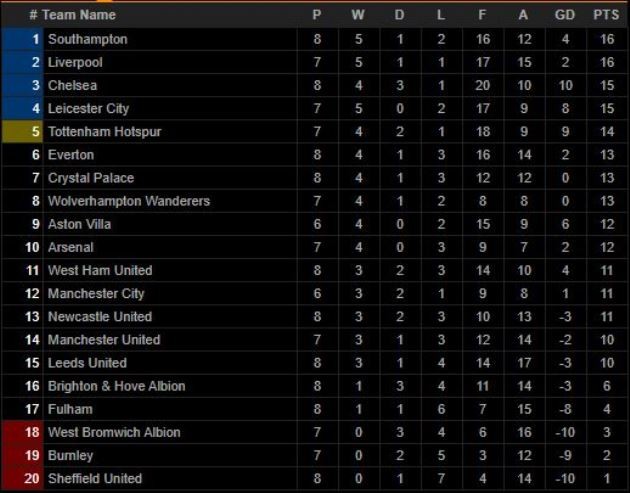630x493 pixels.
Task: Click the P (played) column header
Action: tap(317, 15)
